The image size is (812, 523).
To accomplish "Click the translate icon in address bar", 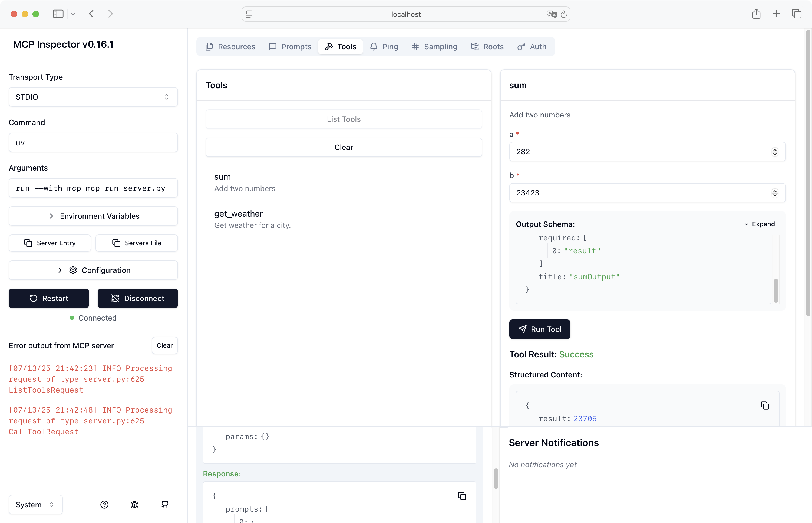I will (x=552, y=14).
